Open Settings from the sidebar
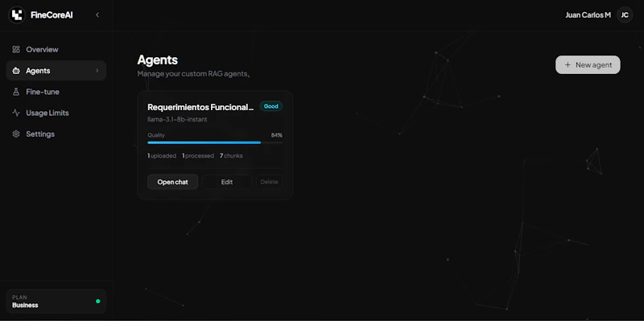Viewport: 644px width, 321px height. 56,134
